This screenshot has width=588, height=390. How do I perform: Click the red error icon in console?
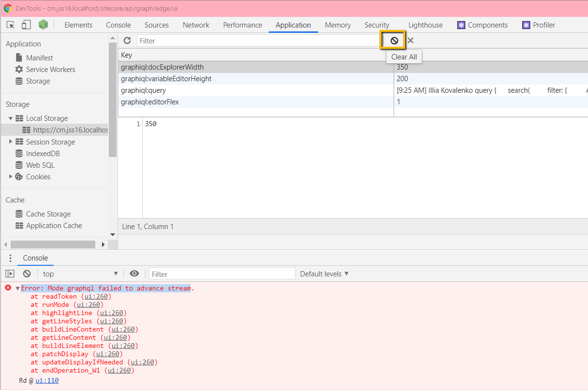(x=8, y=288)
